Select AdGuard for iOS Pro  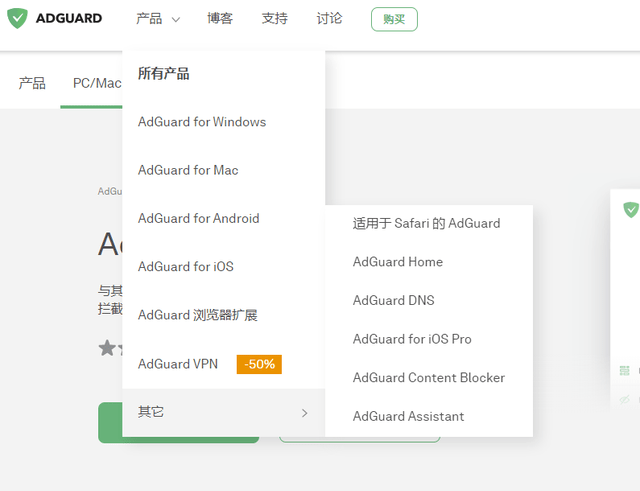click(x=412, y=339)
